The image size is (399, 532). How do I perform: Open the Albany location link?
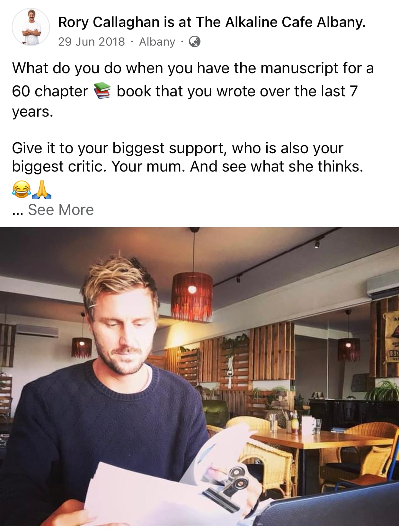[157, 42]
